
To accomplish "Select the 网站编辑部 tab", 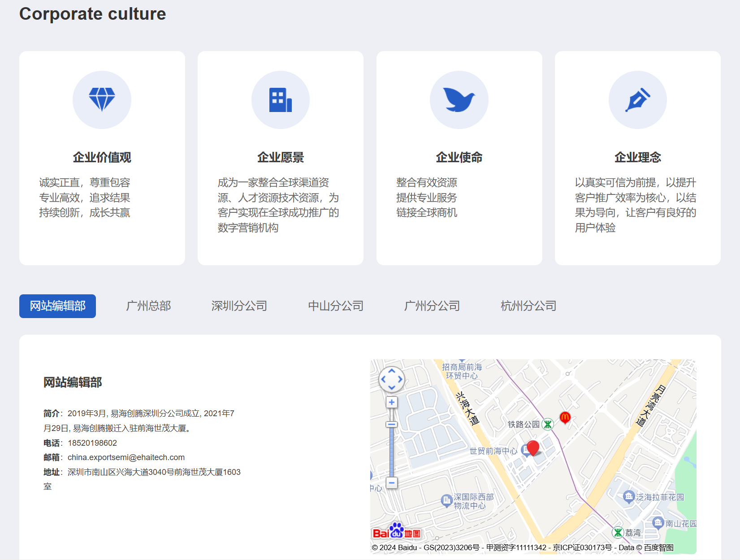I will tap(57, 306).
